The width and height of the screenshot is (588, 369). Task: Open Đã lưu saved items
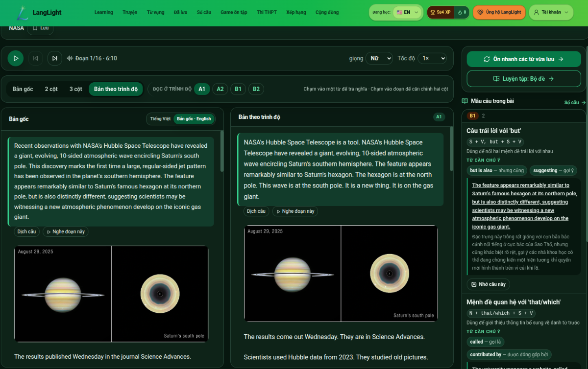coord(180,12)
